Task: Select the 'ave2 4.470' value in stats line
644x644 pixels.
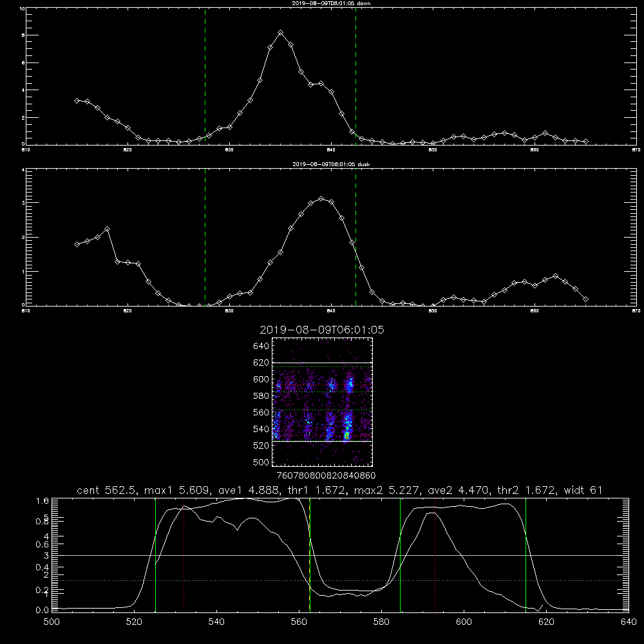Action: point(460,490)
